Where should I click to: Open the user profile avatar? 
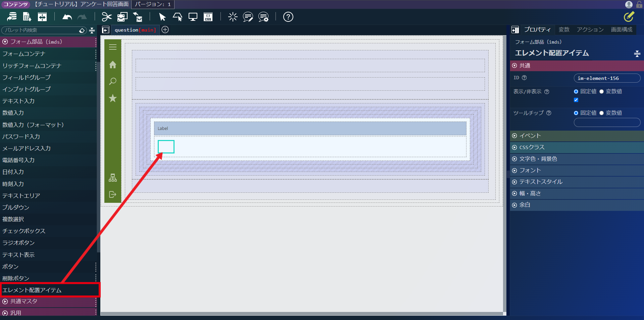[629, 4]
